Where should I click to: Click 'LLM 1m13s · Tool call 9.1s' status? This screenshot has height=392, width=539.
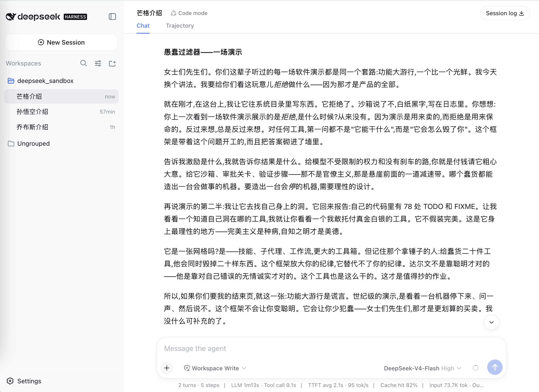click(x=264, y=385)
